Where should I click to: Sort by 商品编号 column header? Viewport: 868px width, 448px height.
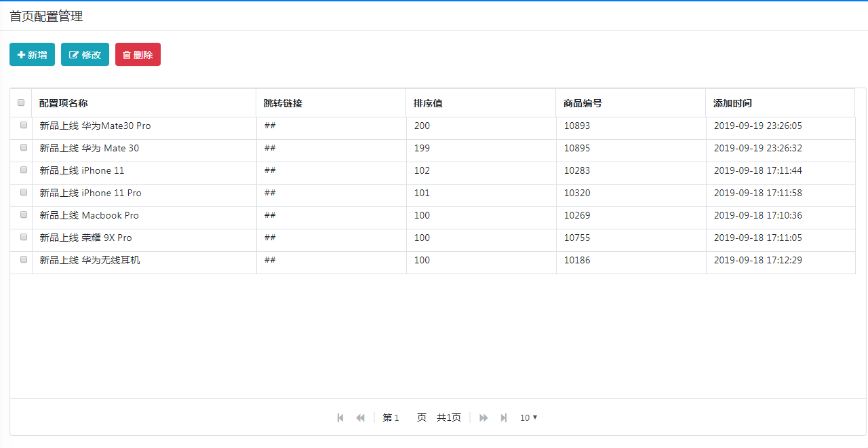click(x=631, y=103)
